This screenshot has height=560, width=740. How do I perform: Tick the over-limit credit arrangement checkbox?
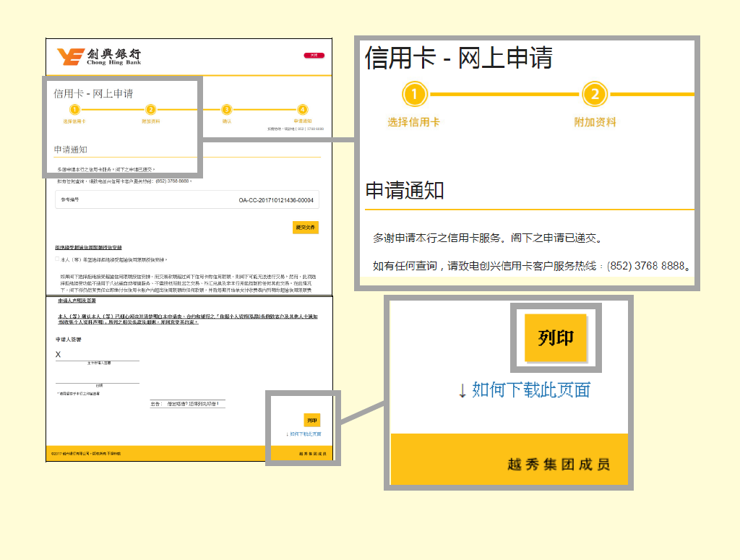(58, 259)
